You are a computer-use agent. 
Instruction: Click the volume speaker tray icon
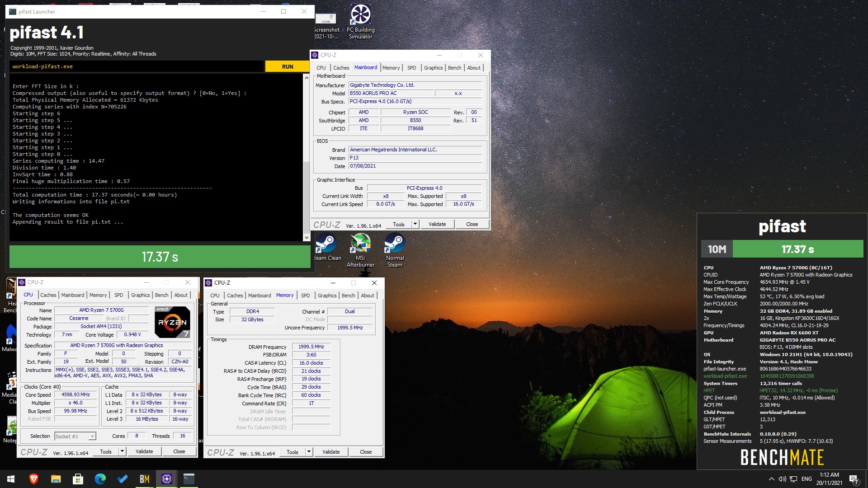tap(782, 479)
